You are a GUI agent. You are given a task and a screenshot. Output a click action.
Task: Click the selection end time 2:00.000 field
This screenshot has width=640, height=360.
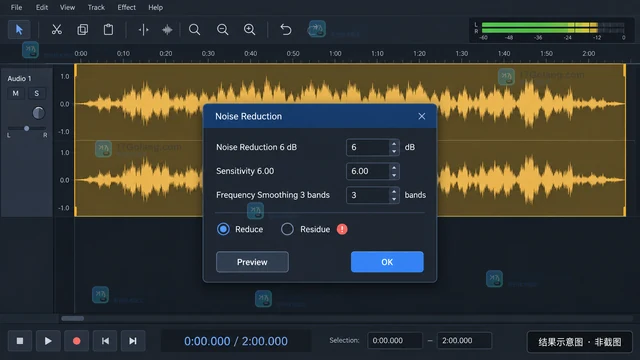[x=464, y=340]
